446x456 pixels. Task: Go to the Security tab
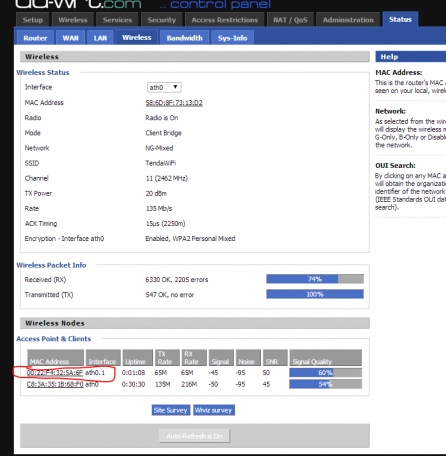pos(162,20)
